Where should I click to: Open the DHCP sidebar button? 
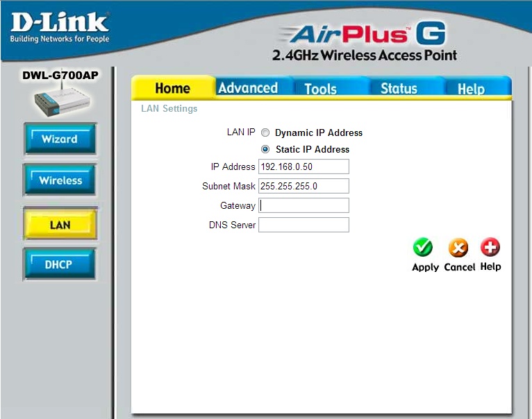click(60, 264)
